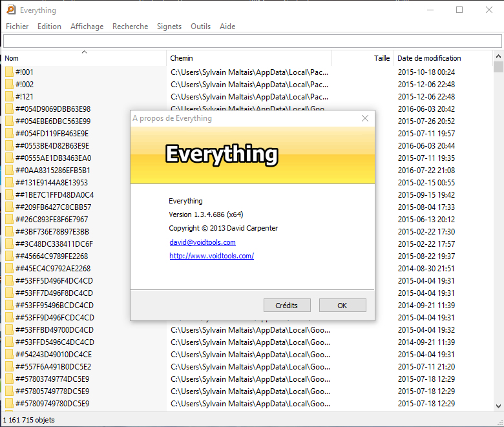504x427 pixels.
Task: Click the Everything app icon in title bar
Action: click(11, 10)
